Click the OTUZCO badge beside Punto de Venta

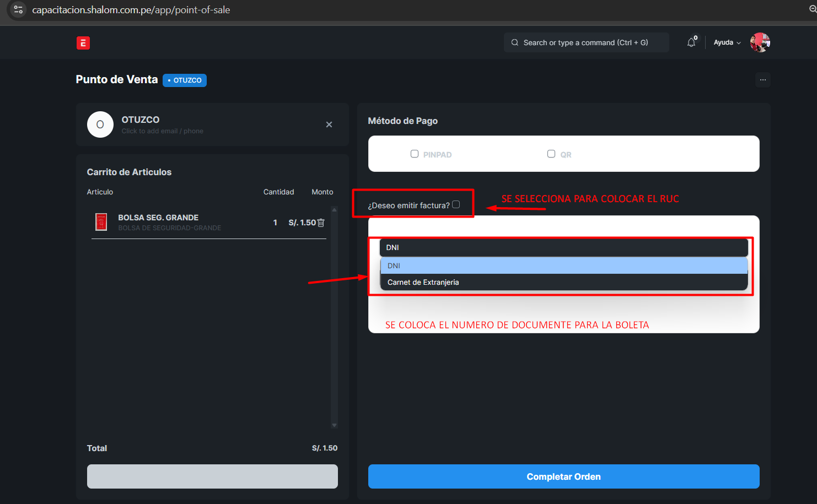coord(185,80)
